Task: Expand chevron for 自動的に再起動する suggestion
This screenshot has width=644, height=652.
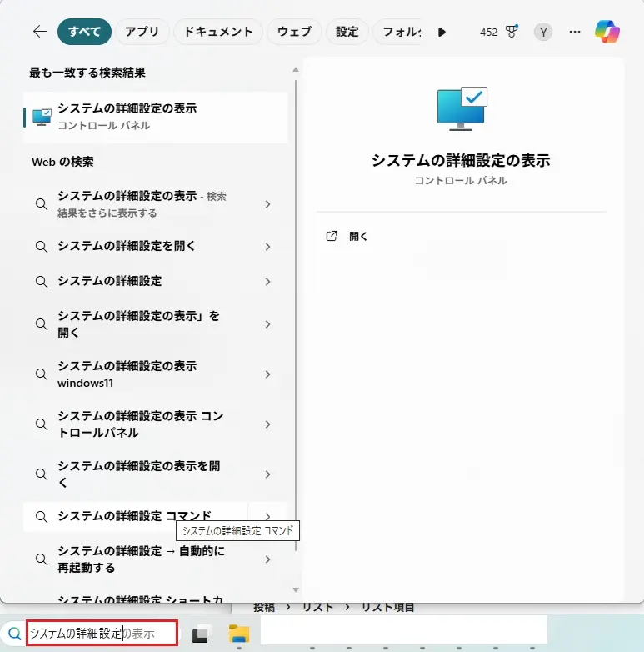Action: tap(267, 559)
